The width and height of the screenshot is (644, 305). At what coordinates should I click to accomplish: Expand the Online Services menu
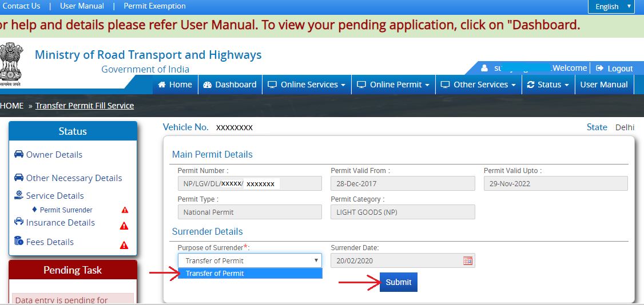click(x=307, y=85)
